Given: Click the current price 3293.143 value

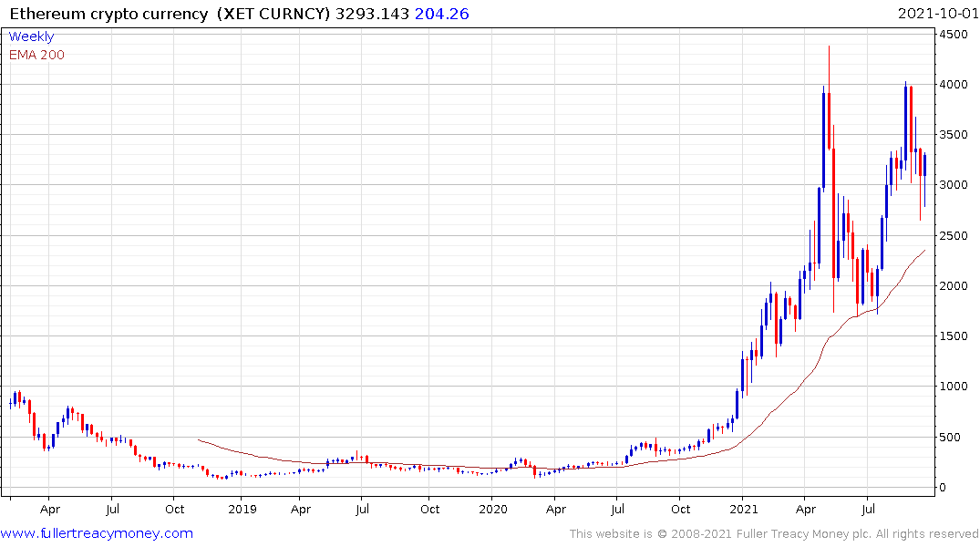Looking at the screenshot, I should pos(372,14).
